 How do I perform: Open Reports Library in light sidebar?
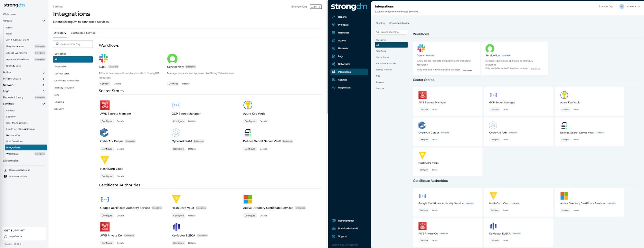(13, 97)
